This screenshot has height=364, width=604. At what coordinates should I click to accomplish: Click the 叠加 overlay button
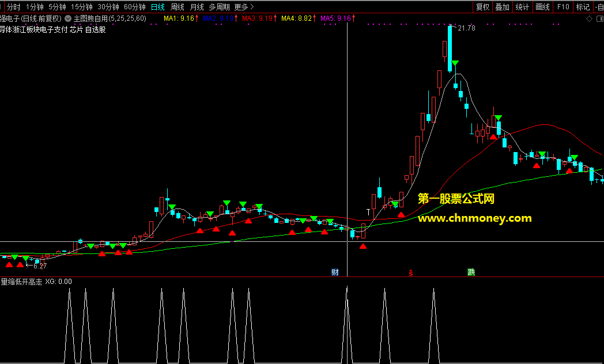click(x=503, y=7)
